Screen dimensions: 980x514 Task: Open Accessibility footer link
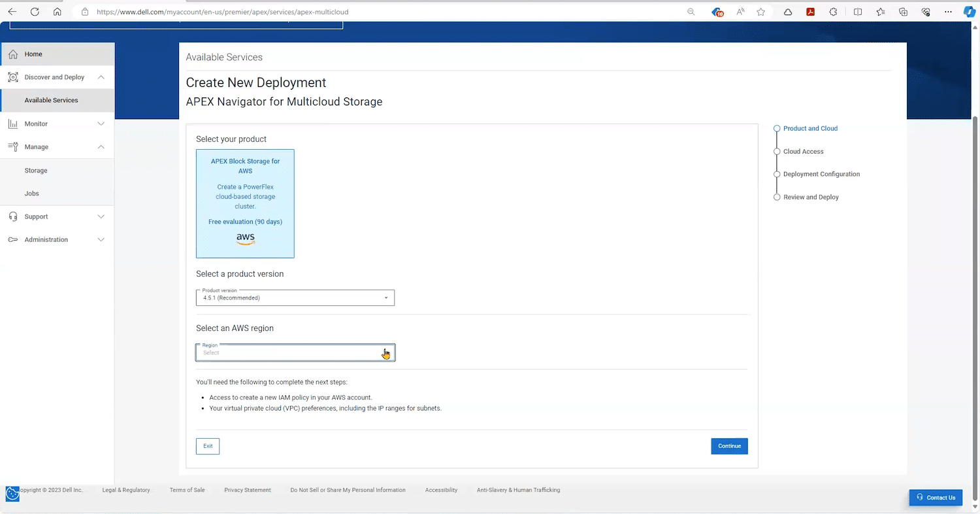point(441,490)
